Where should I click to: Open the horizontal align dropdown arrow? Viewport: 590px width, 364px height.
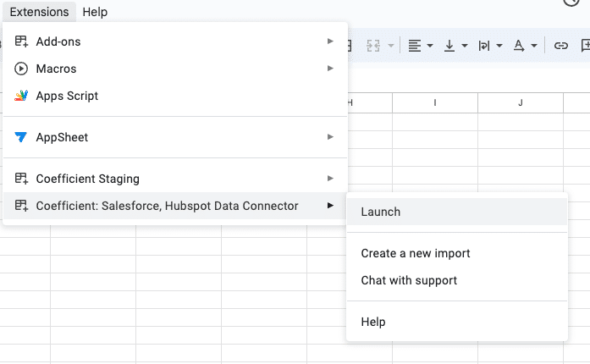tap(430, 46)
